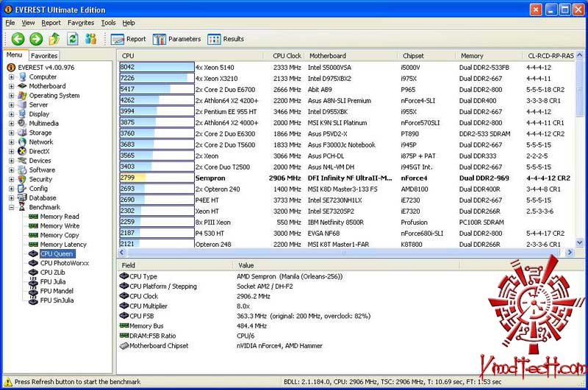588x390 pixels.
Task: Open the View menu
Action: 28,23
